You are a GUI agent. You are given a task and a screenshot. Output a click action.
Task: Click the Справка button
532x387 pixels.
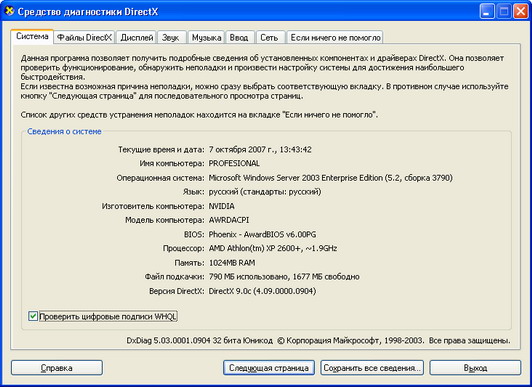pyautogui.click(x=57, y=368)
